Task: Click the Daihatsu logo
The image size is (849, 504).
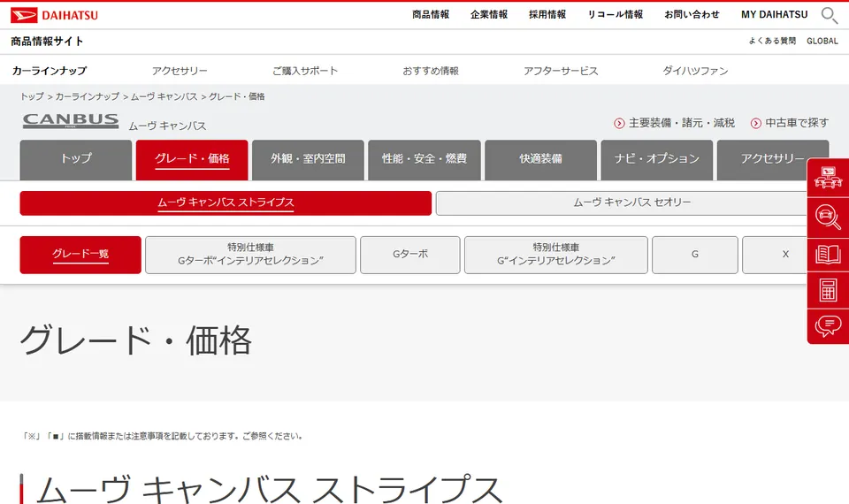Action: click(x=54, y=15)
